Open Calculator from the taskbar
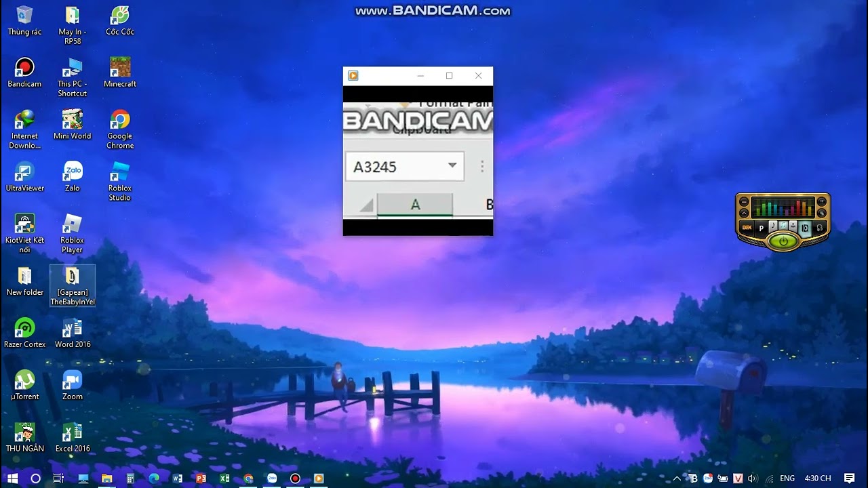Viewport: 868px width, 488px height. (x=130, y=479)
